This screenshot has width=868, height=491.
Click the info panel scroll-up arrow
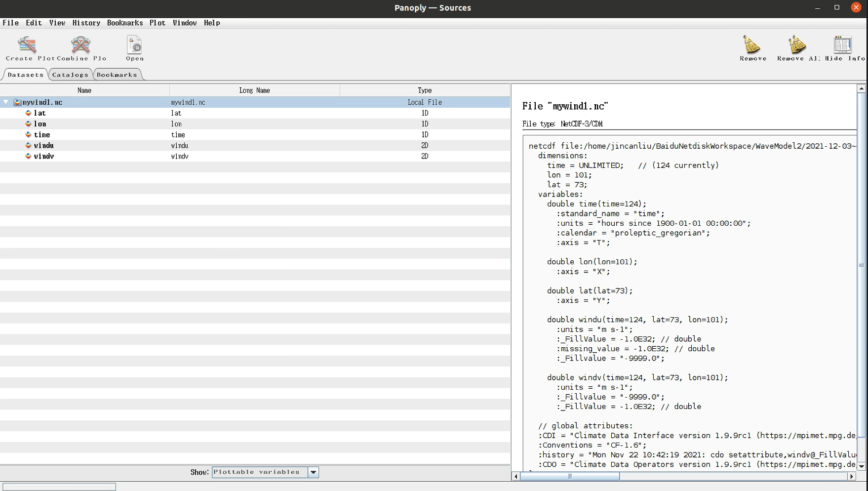861,89
